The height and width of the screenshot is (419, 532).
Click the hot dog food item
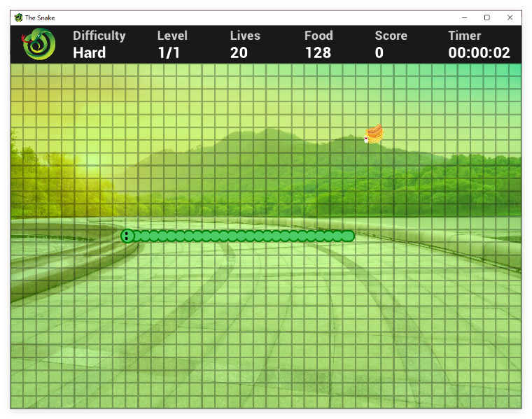[x=374, y=134]
